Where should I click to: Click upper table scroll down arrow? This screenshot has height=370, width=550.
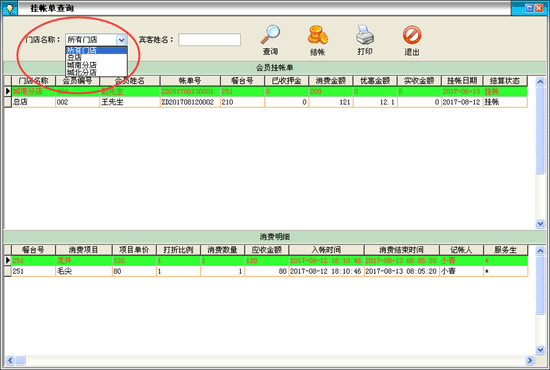pos(540,223)
